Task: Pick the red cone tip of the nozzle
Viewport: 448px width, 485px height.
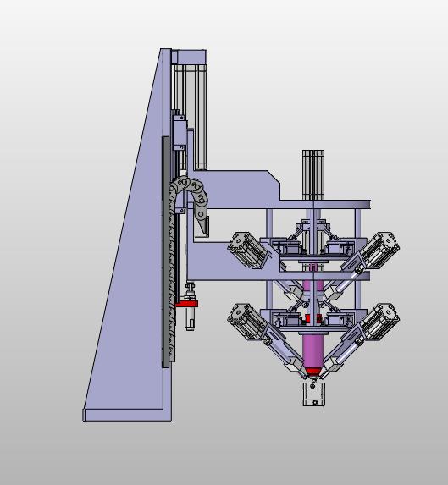Action: [x=313, y=372]
